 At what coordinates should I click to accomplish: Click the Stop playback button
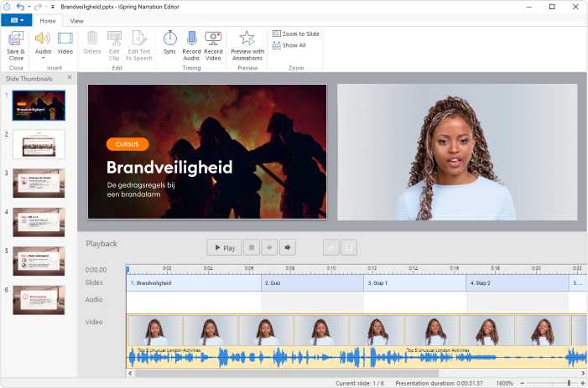click(252, 247)
